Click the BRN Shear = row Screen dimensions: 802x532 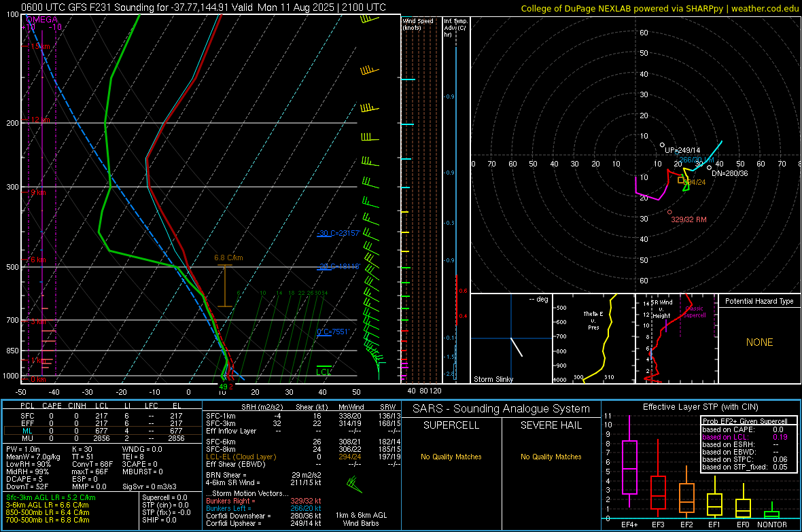click(x=264, y=475)
